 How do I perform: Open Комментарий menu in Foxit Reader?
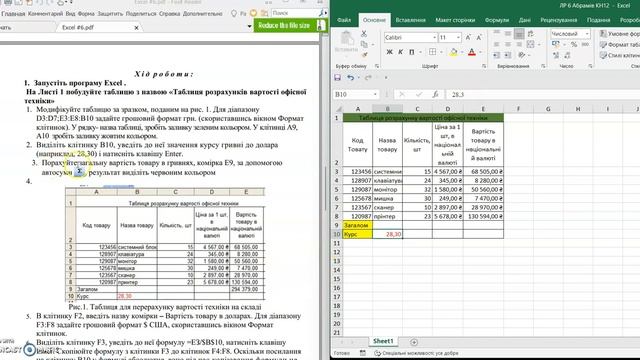click(45, 13)
